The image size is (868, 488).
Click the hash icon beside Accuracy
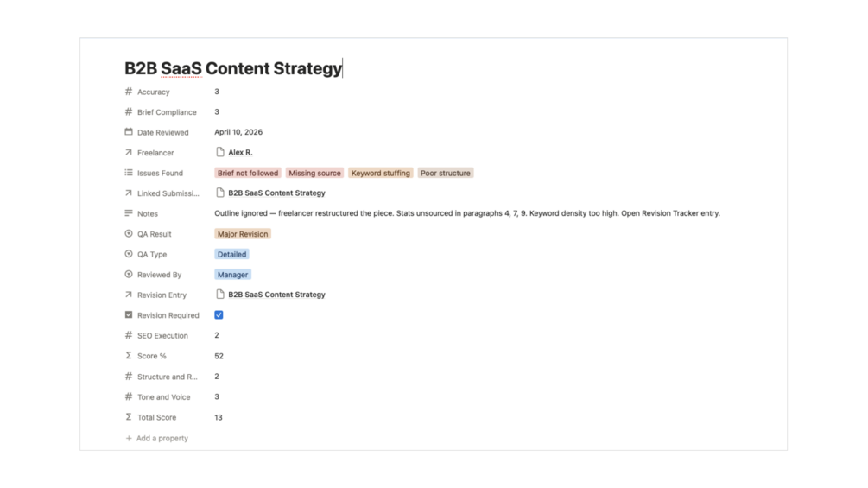(x=129, y=92)
